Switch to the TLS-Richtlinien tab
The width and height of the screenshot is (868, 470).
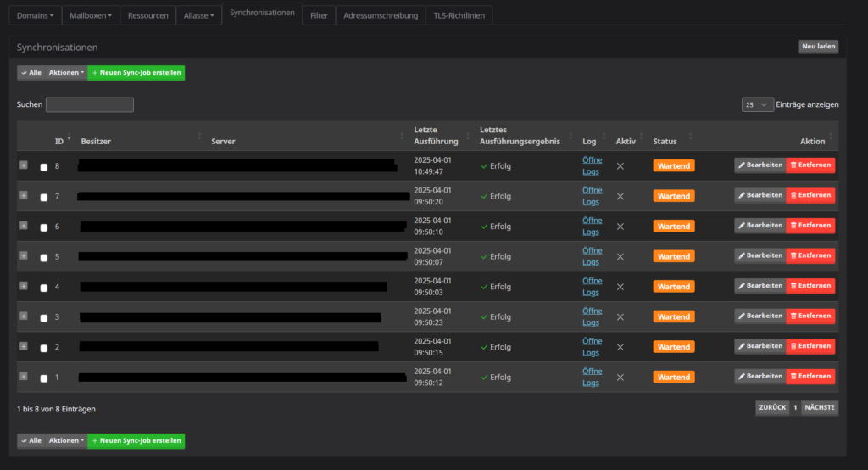459,15
